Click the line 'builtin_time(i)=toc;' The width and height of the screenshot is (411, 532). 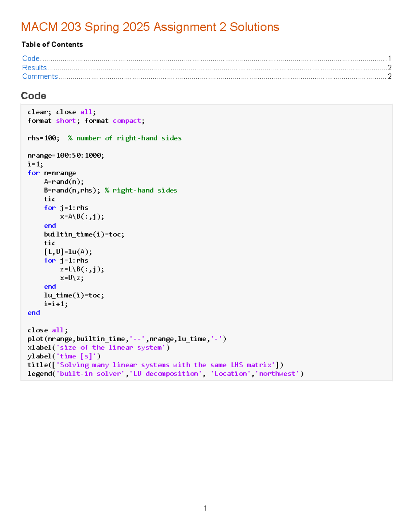(84, 234)
